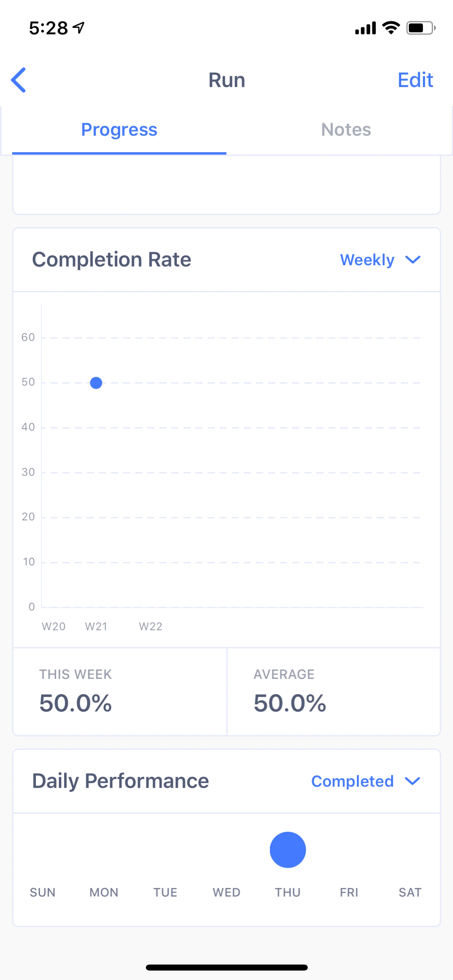453x980 pixels.
Task: Tap the Thursday completed circle
Action: point(288,849)
